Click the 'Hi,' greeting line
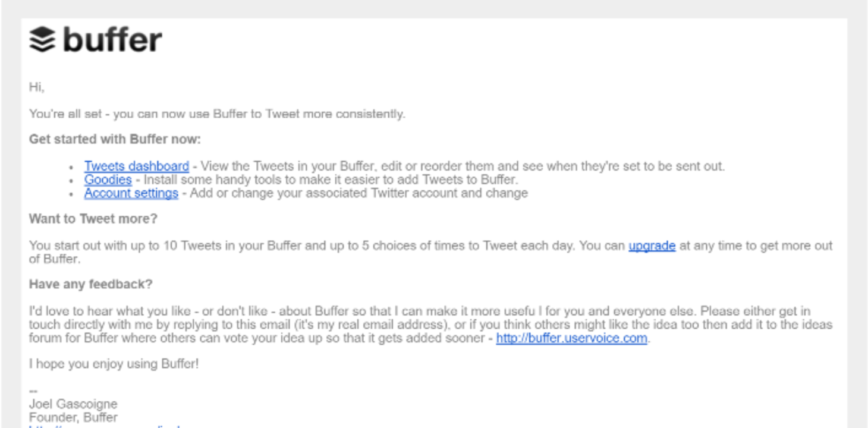868x428 pixels. coord(37,87)
